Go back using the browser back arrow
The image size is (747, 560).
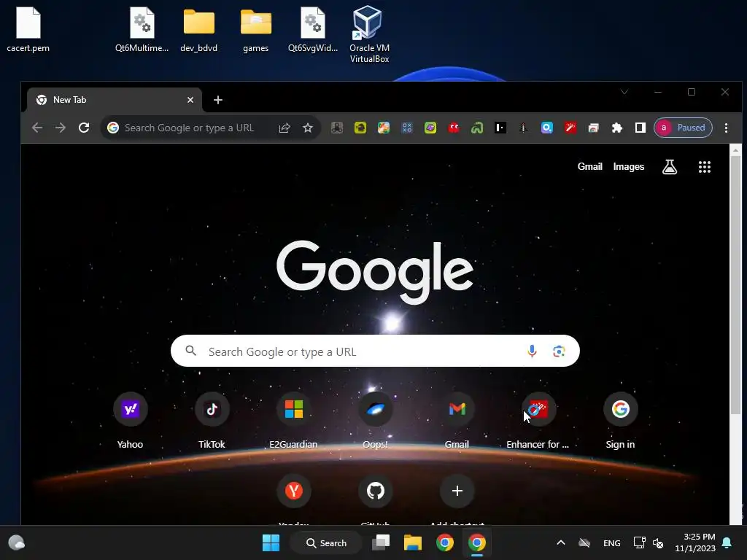point(37,128)
